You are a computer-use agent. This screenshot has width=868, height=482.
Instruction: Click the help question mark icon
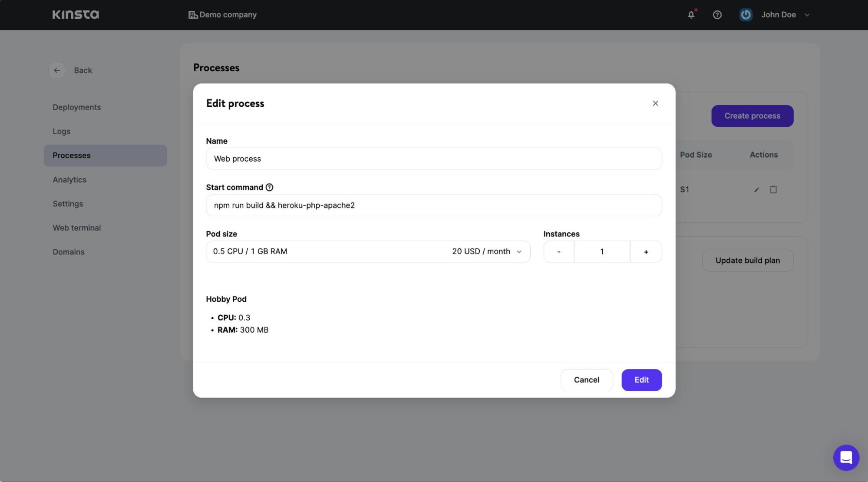click(717, 14)
